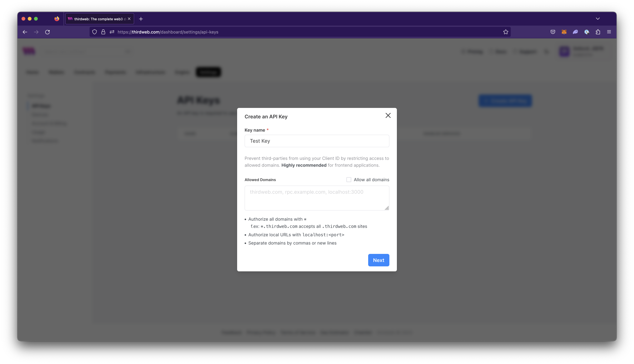
Task: Switch to the Settings navigation tab
Action: pyautogui.click(x=208, y=72)
